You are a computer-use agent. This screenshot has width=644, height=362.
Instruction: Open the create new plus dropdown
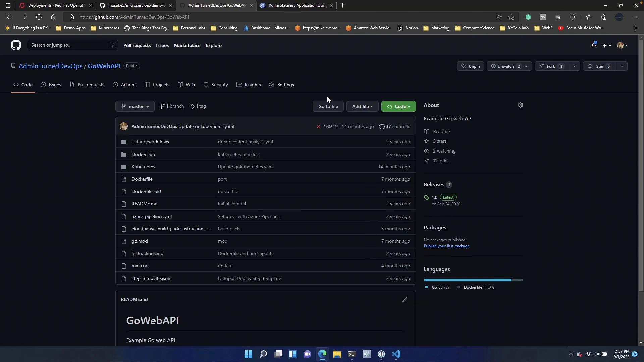(x=607, y=45)
